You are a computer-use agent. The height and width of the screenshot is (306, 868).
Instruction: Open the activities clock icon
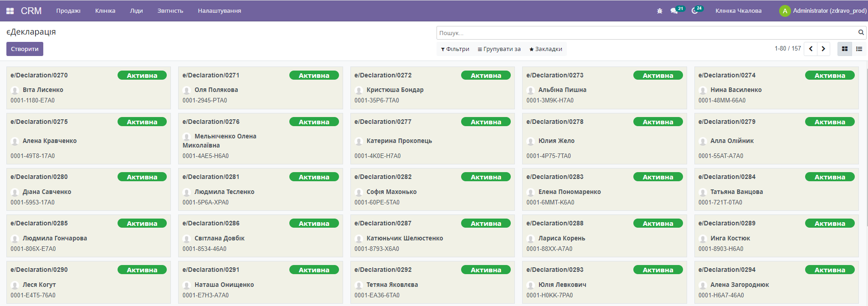(694, 11)
